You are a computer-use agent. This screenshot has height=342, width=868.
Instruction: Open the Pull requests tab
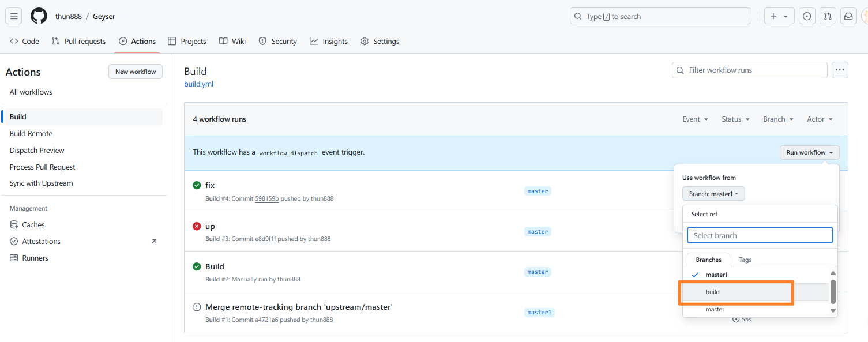pyautogui.click(x=78, y=41)
